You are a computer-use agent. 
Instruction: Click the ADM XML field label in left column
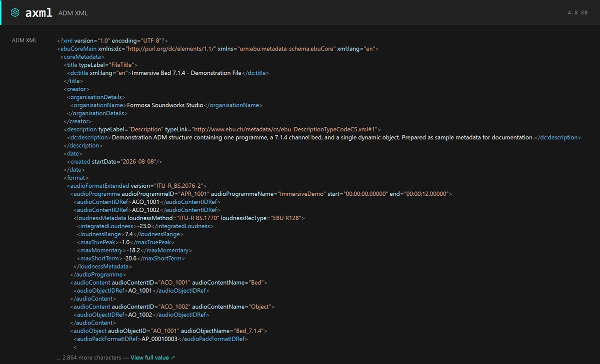(x=24, y=40)
